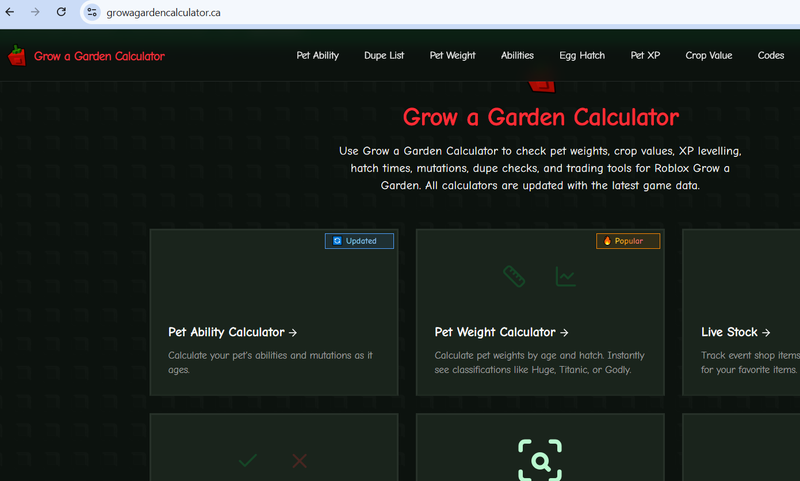This screenshot has width=800, height=481.
Task: Open the Grow a Garden Calculator home link
Action: point(99,56)
